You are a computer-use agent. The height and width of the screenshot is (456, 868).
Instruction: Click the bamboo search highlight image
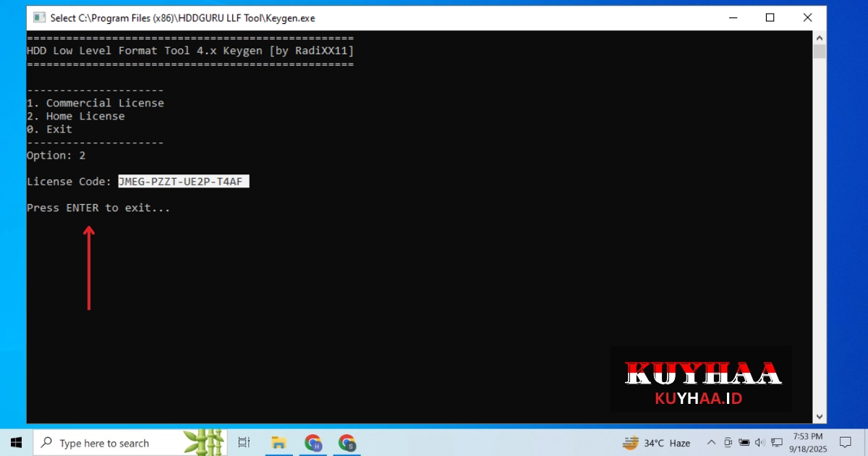pos(204,442)
